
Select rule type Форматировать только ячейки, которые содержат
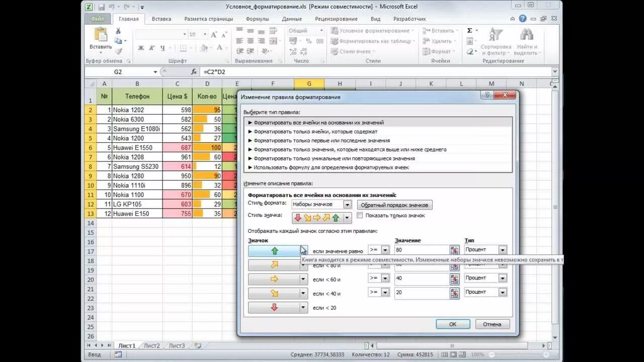click(x=377, y=132)
